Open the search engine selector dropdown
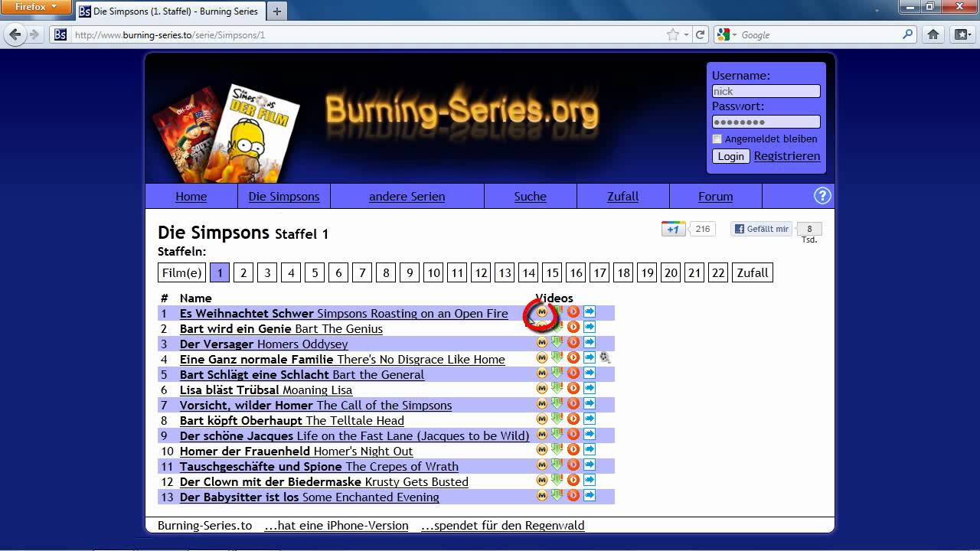980x551 pixels. point(727,34)
